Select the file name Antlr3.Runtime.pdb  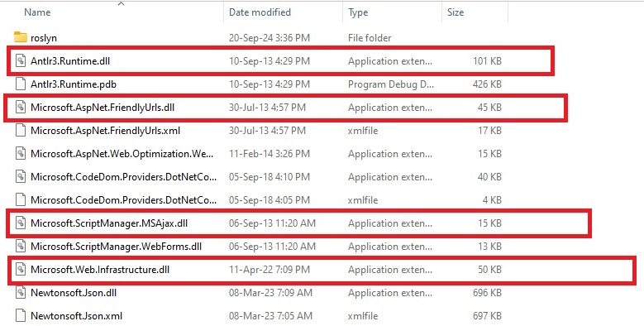tap(74, 84)
